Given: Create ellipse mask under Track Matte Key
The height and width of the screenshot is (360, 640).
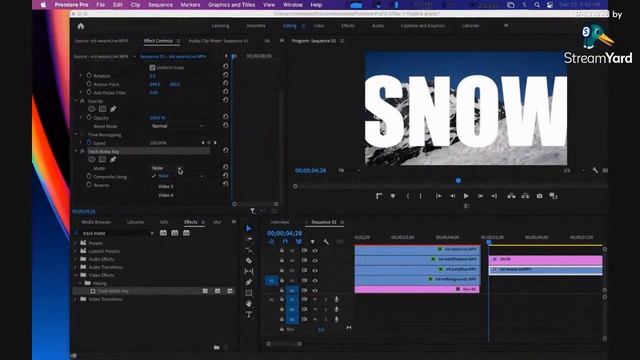Looking at the screenshot, I should tap(91, 159).
